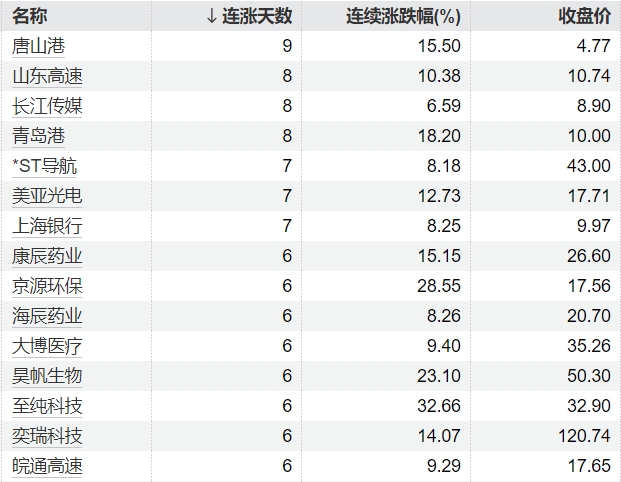621x482 pixels.
Task: Open stock 山东高速
Action: click(x=47, y=75)
